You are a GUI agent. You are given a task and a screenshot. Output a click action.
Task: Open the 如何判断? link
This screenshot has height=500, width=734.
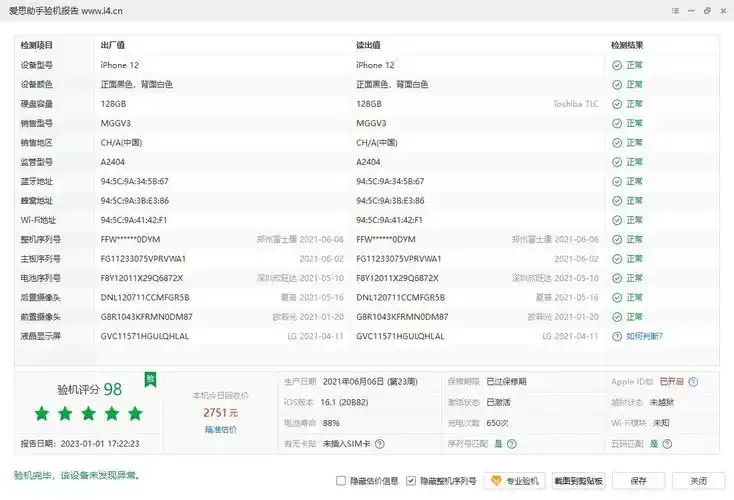pyautogui.click(x=644, y=336)
